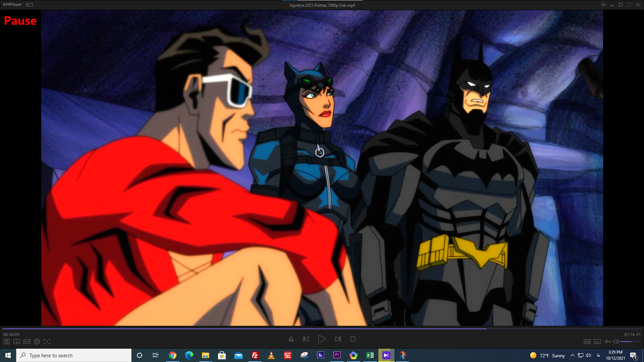
Task: Switch to compact mode beside KMPlayer logo
Action: click(30, 5)
